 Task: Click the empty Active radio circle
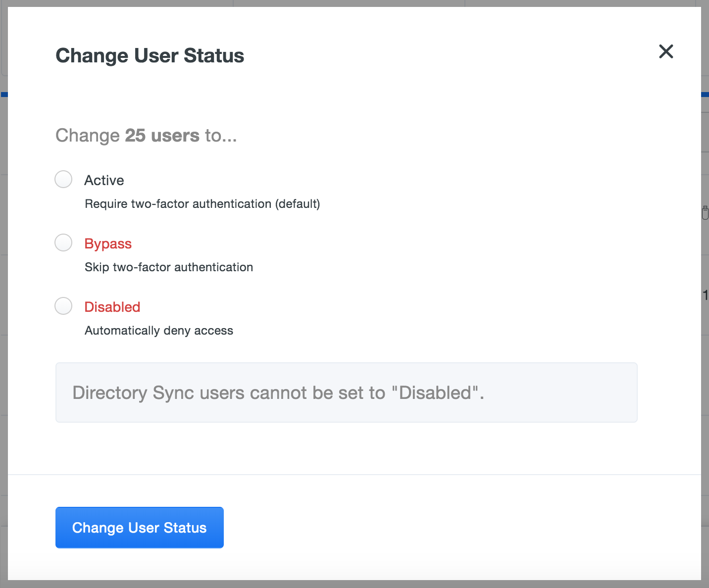(63, 179)
